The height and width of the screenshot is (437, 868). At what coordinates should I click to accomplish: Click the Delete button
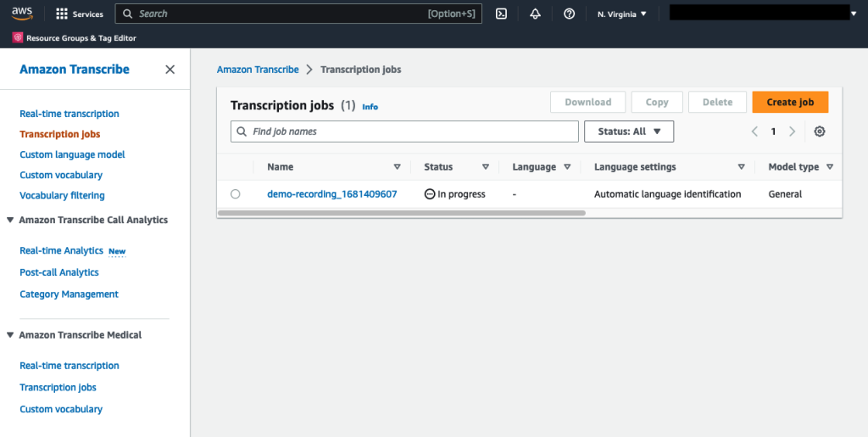[x=717, y=102]
